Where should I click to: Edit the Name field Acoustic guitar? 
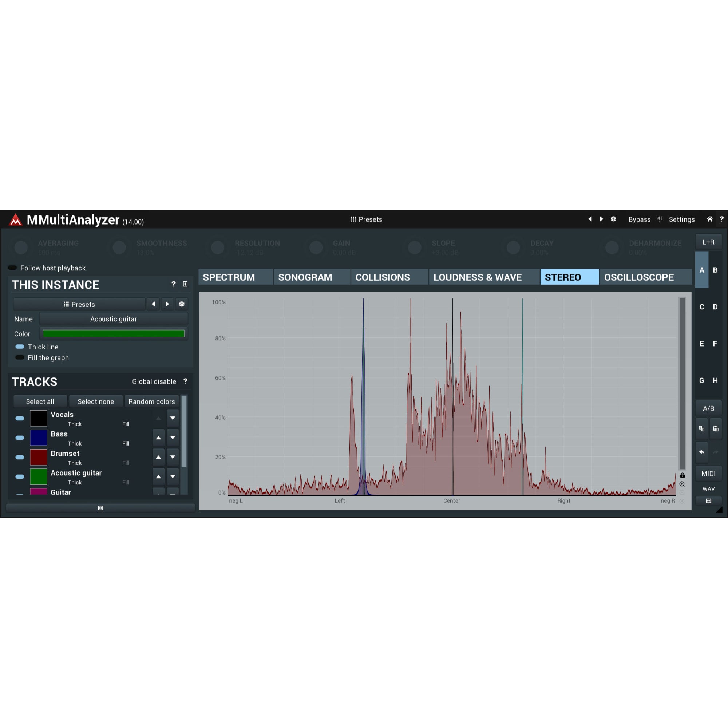pos(114,319)
